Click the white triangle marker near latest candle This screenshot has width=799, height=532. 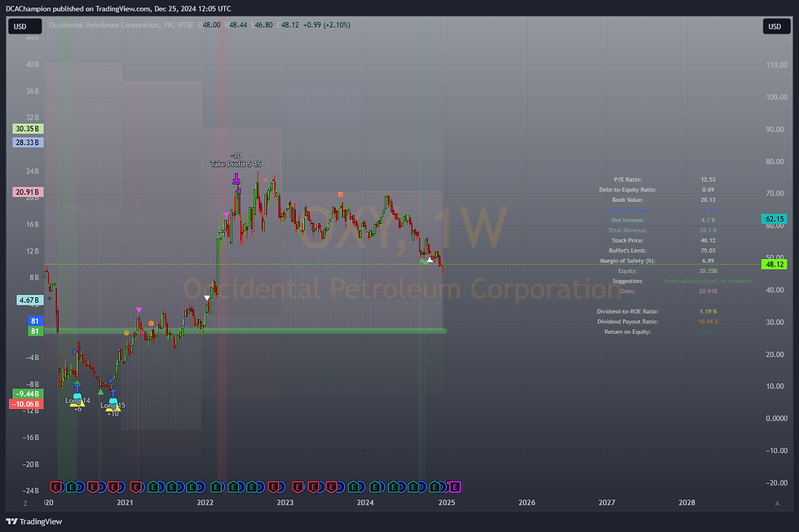(430, 260)
